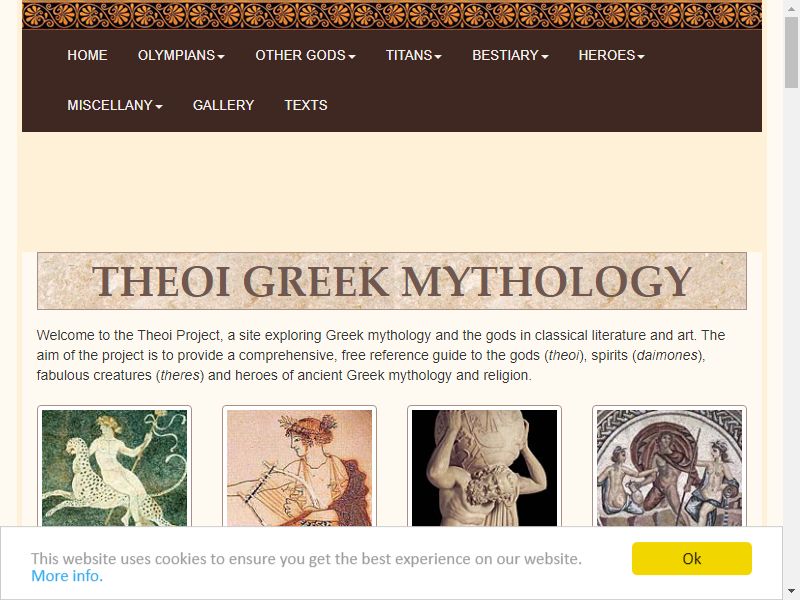This screenshot has width=800, height=600.
Task: Open the Gallery menu item
Action: pyautogui.click(x=223, y=105)
